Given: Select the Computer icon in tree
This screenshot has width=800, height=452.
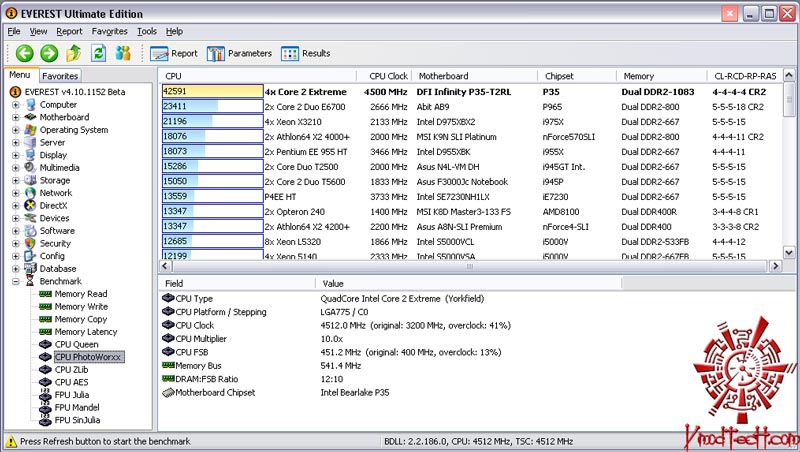Looking at the screenshot, I should pos(31,105).
